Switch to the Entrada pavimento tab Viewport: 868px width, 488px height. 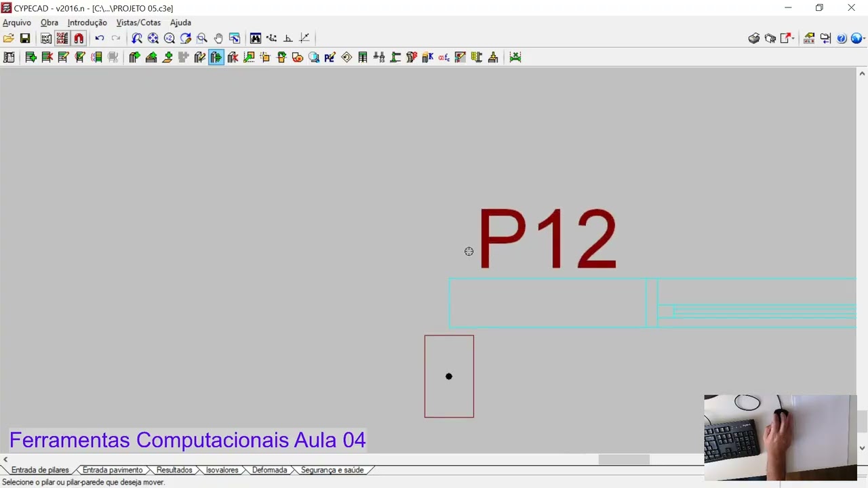(113, 470)
